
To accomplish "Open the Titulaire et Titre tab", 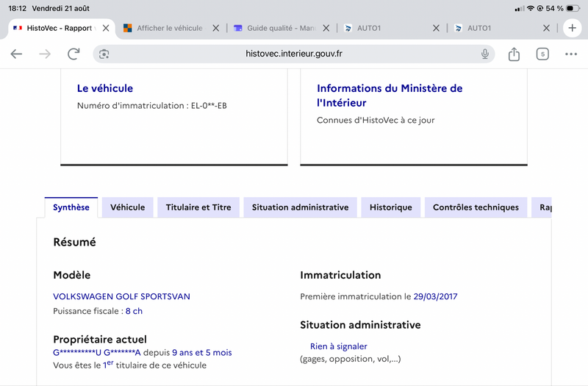I will coord(198,207).
